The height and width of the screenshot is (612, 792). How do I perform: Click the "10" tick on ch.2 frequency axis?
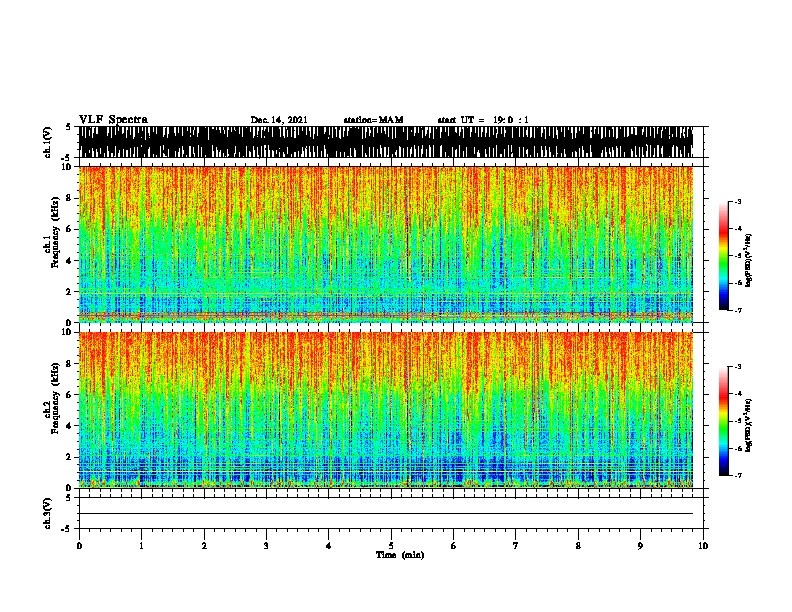(67, 332)
